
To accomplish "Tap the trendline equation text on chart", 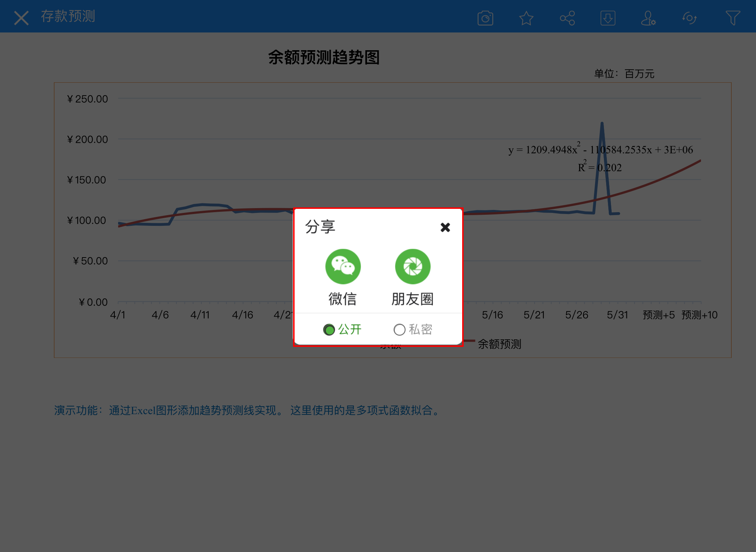I will (x=601, y=149).
